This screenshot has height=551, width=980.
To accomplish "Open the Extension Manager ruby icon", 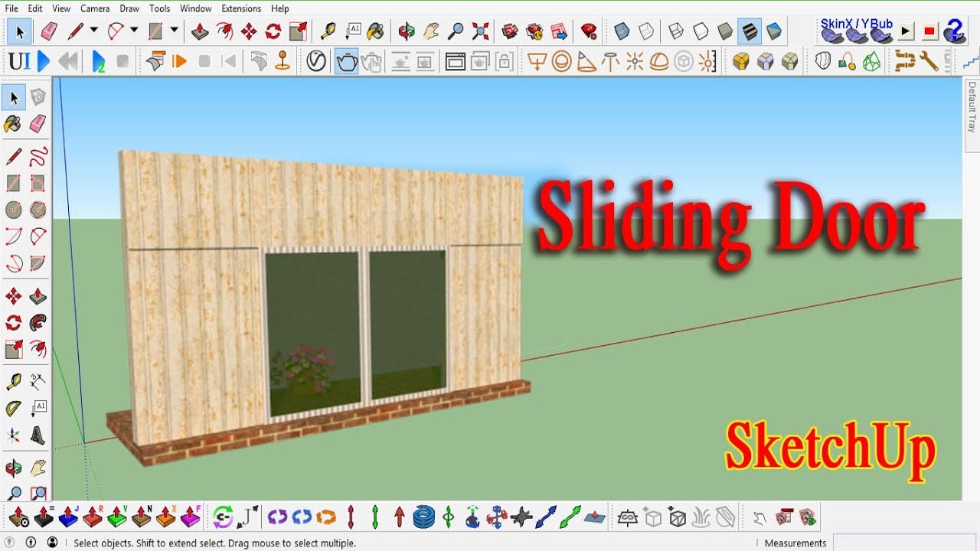I will (x=589, y=31).
